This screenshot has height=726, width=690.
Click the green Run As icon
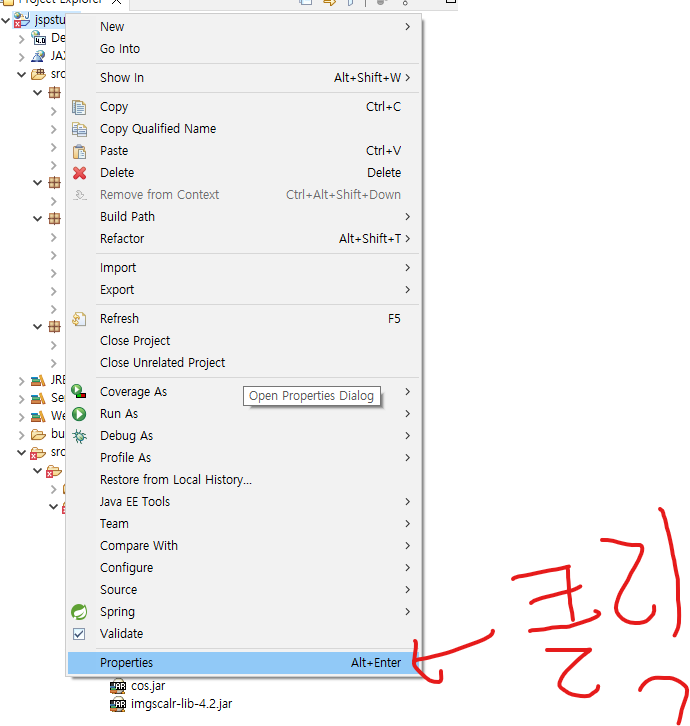point(79,414)
